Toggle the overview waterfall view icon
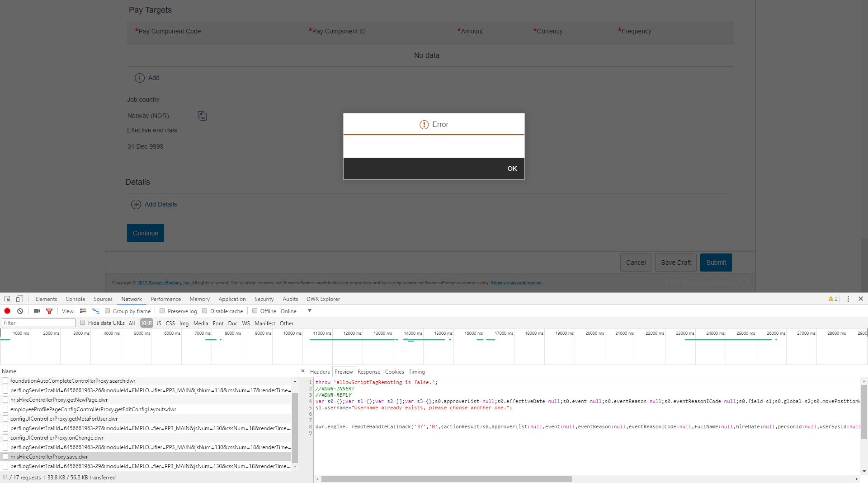 click(95, 311)
